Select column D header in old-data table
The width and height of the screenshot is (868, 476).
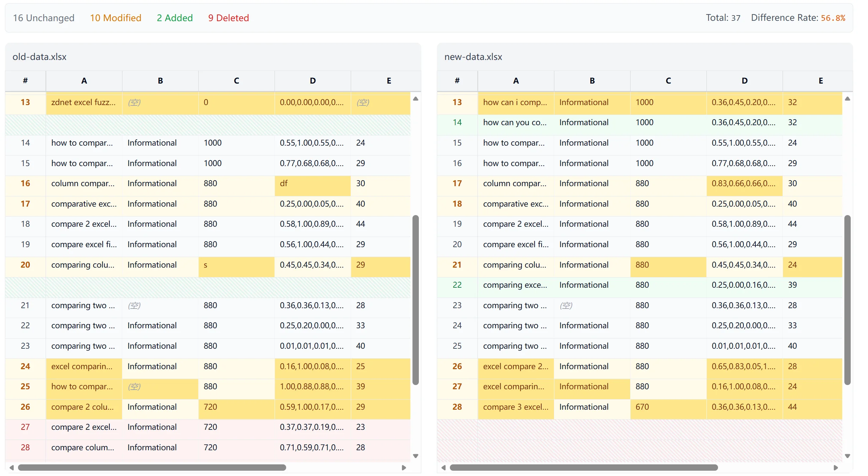point(312,81)
